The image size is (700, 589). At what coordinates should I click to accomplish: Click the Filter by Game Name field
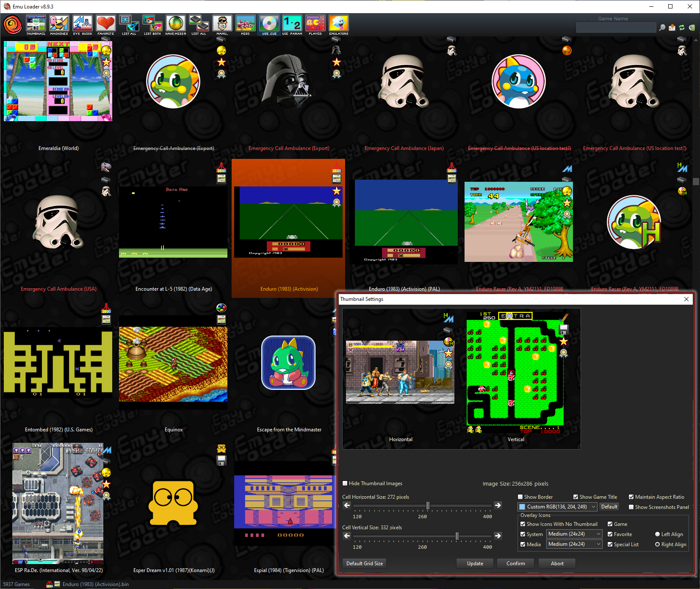tap(616, 28)
